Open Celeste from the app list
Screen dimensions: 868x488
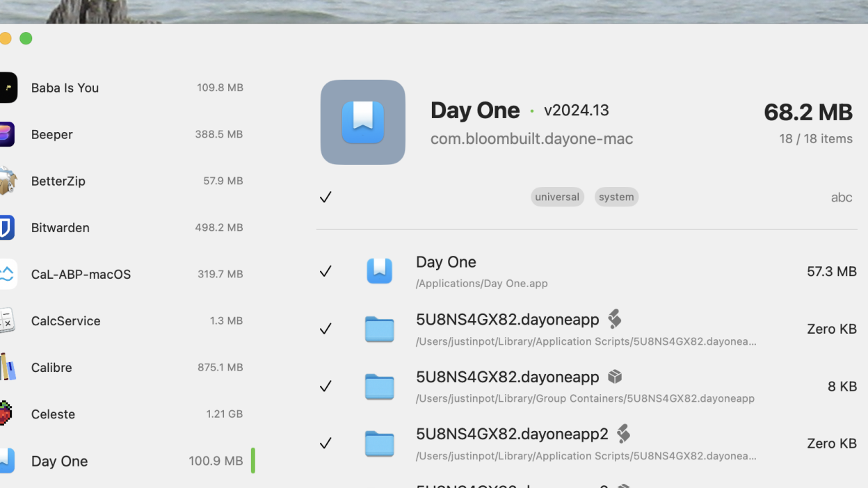(x=53, y=414)
